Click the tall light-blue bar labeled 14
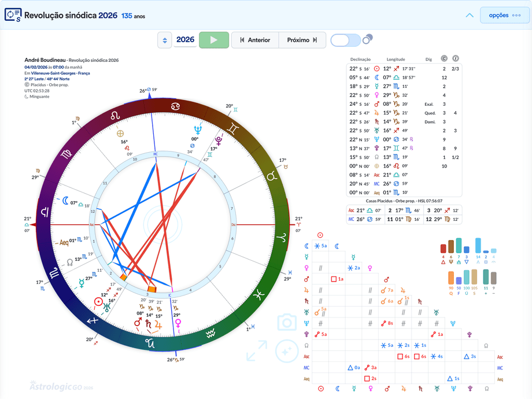This screenshot has width=532, height=399. [x=478, y=245]
